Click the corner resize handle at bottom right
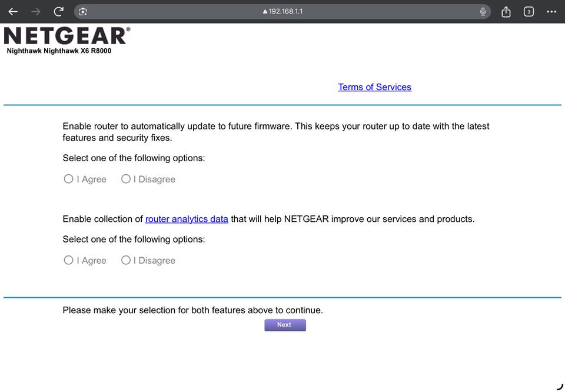This screenshot has height=392, width=565. (560, 387)
